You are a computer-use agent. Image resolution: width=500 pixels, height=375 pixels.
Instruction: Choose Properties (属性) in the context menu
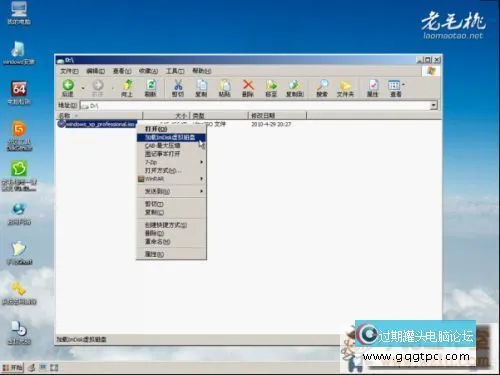pos(171,254)
